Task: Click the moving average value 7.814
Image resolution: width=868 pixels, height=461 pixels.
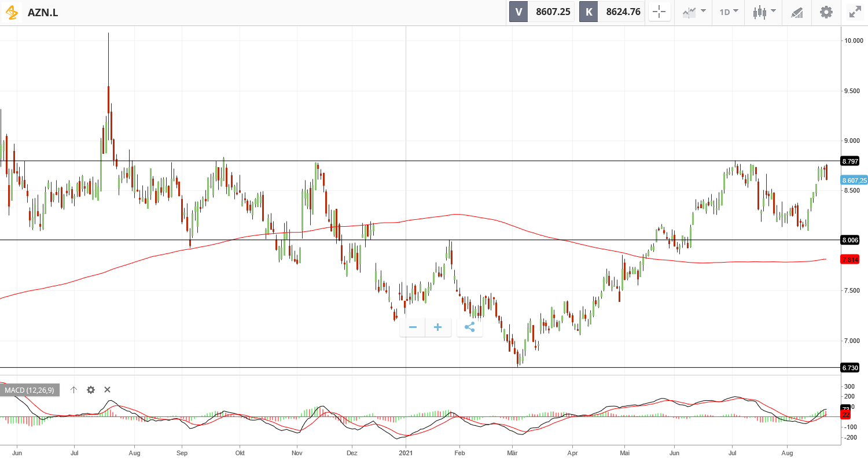Action: (x=850, y=260)
